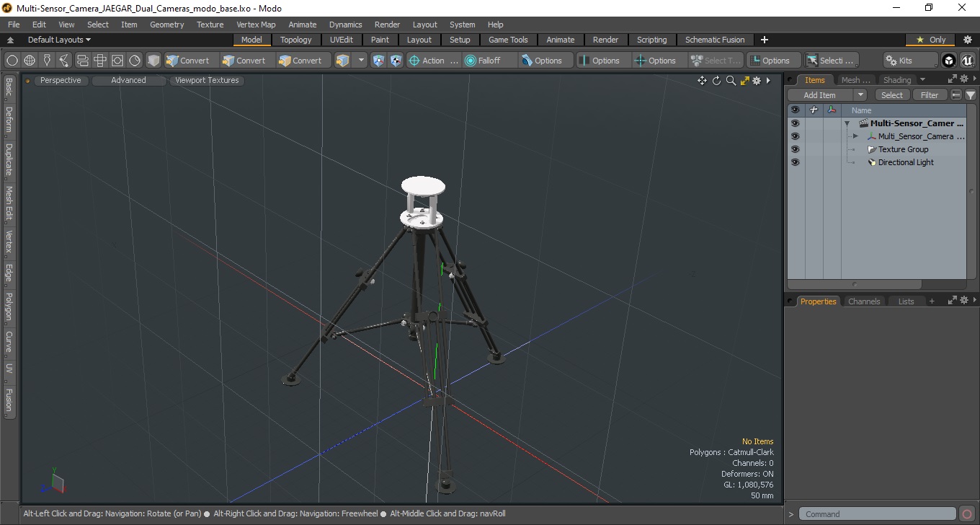Switch to the Topology layout tab
The width and height of the screenshot is (980, 525).
coord(296,40)
